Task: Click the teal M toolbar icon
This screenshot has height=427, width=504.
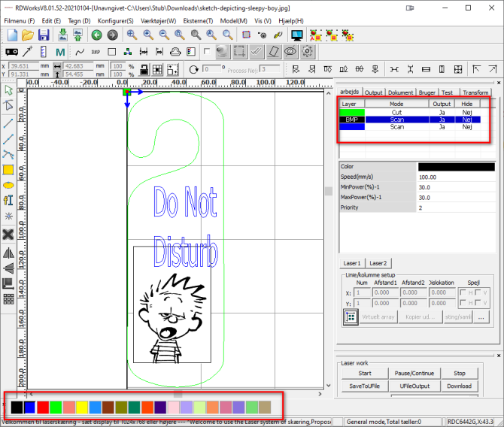Action: 60,52
